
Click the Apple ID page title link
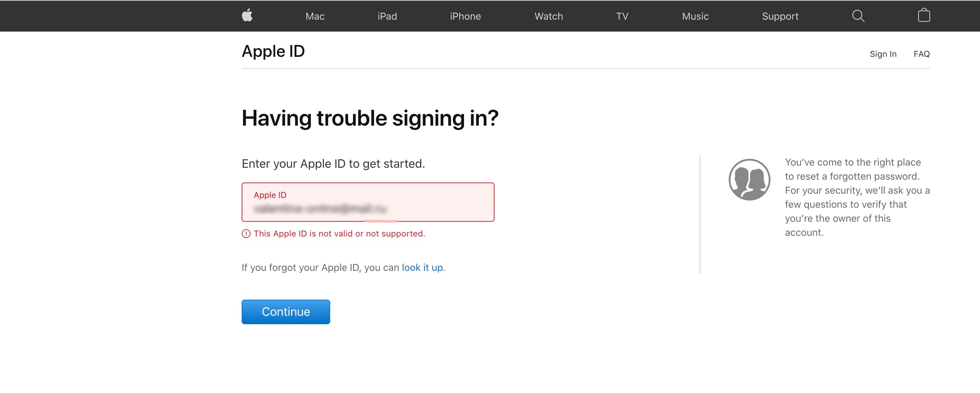pos(273,51)
